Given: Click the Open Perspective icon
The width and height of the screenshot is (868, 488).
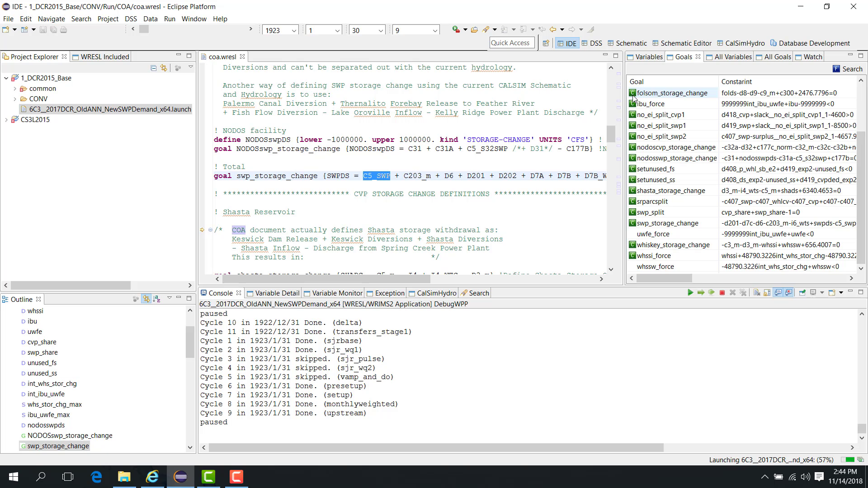Looking at the screenshot, I should tap(546, 43).
